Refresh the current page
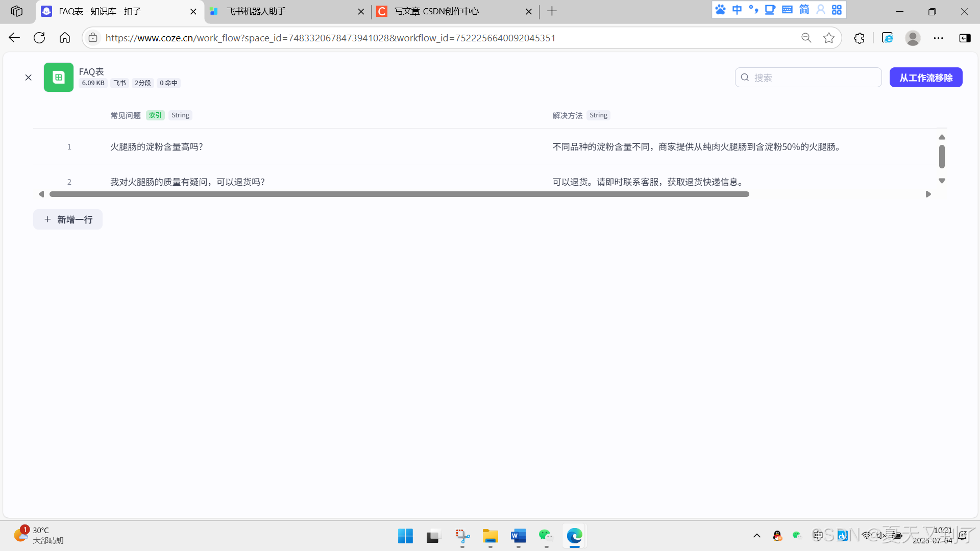980x551 pixels. pos(39,38)
